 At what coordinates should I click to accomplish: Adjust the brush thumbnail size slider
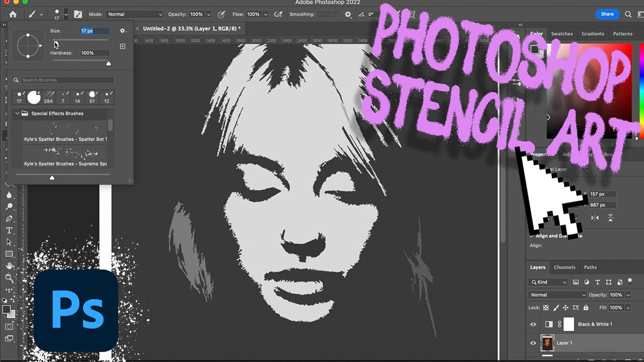click(51, 177)
